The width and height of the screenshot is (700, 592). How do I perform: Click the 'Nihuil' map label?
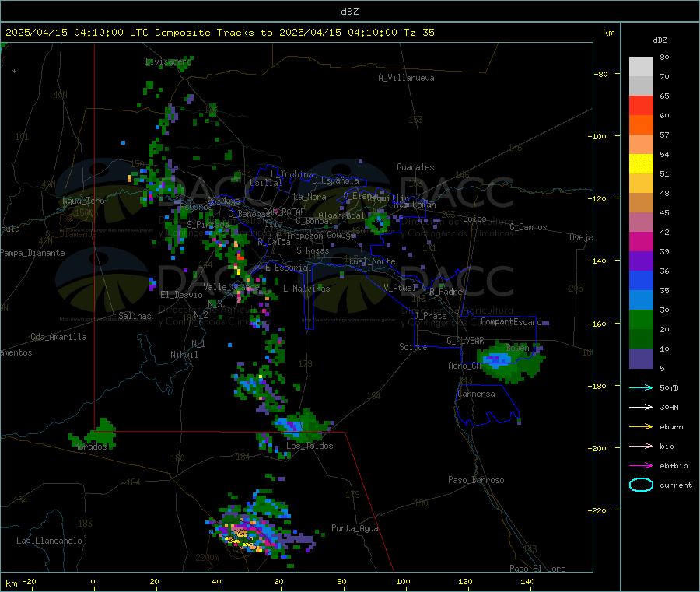point(184,355)
